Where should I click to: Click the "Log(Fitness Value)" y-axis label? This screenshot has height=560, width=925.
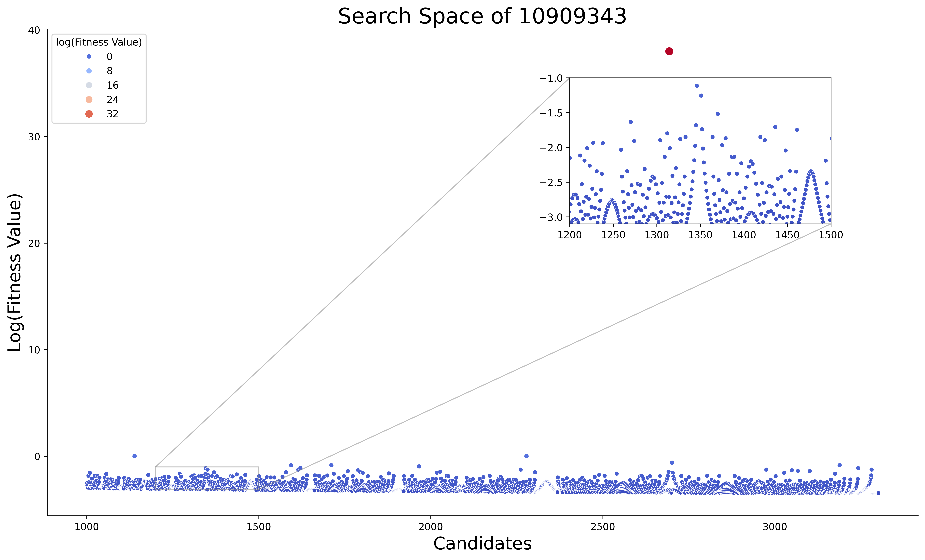pos(15,273)
